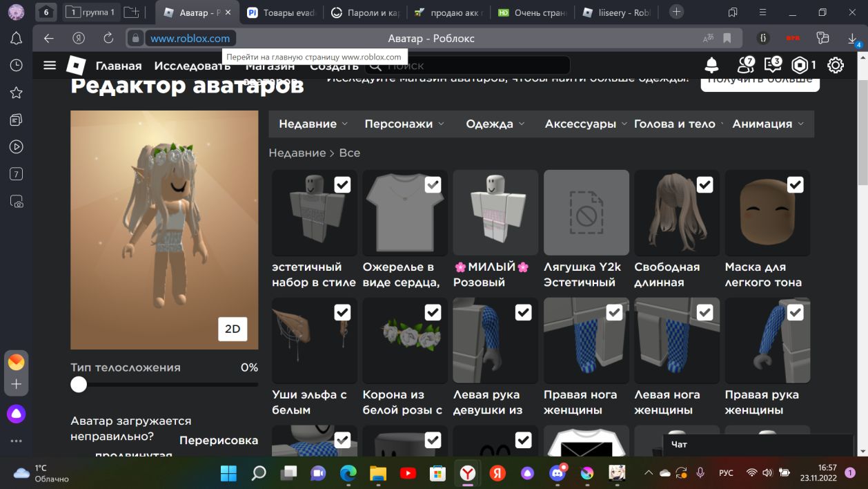This screenshot has width=868, height=489.
Task: Open the screenshot tool icon in the browser sidebar
Action: [17, 201]
